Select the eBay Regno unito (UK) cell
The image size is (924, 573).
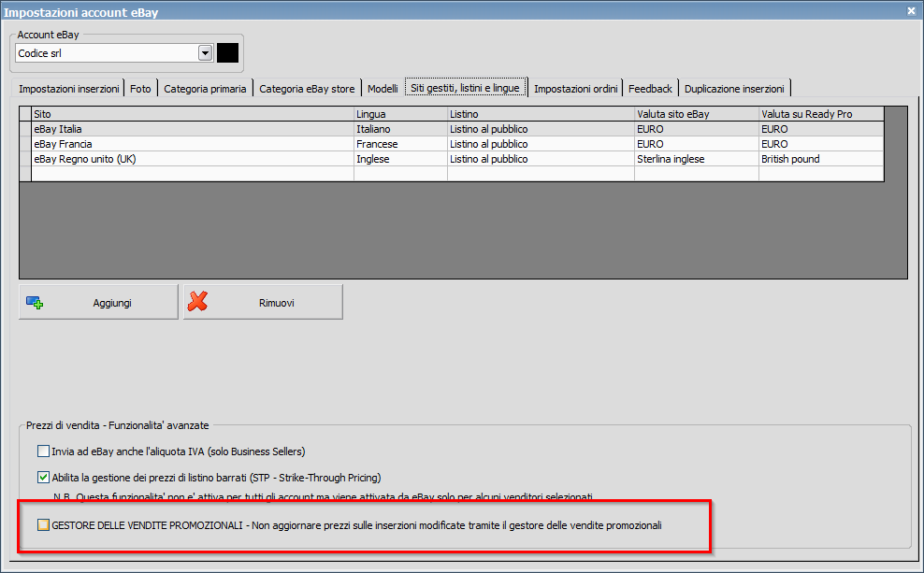[192, 159]
